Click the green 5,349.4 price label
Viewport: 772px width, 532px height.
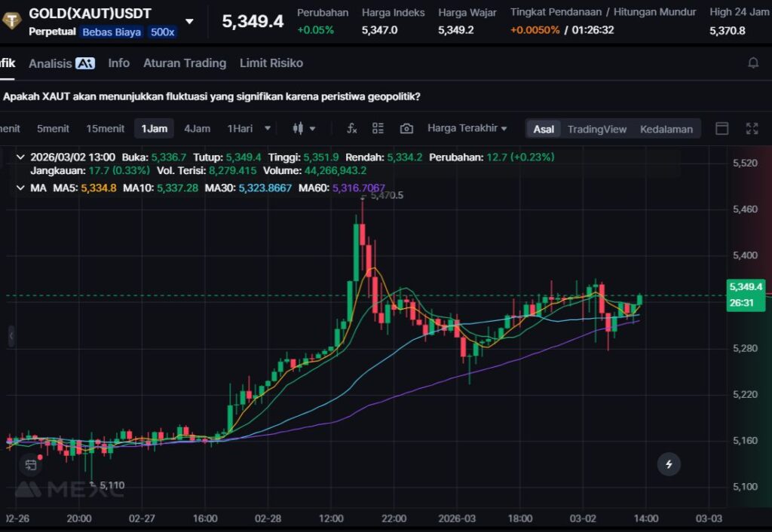pos(746,287)
